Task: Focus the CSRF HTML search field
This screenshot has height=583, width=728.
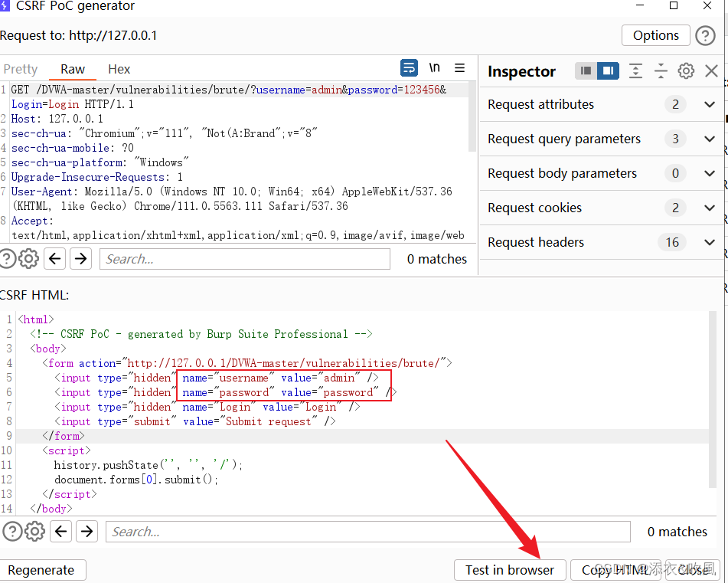Action: tap(368, 532)
